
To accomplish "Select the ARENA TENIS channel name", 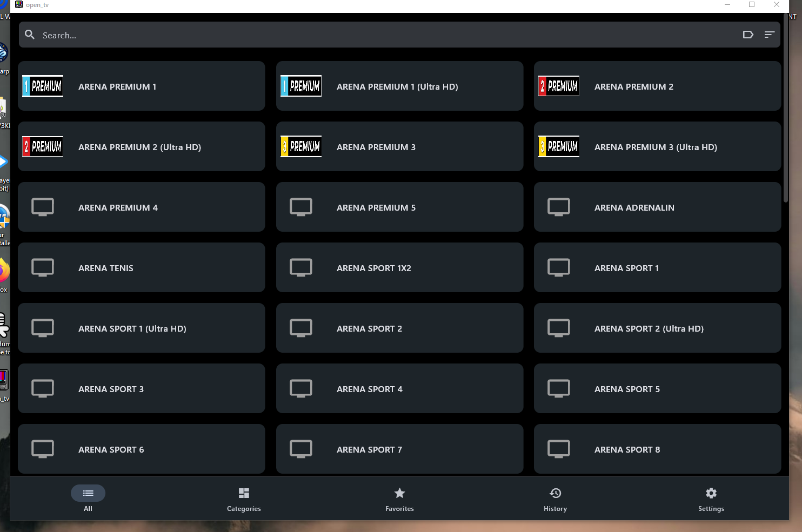I will click(106, 268).
